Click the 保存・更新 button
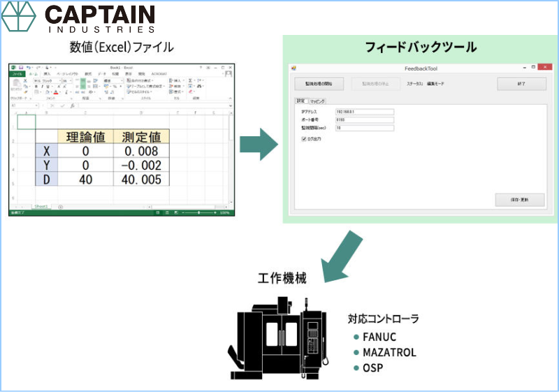Screen dimensions: 559x392 click(x=520, y=200)
